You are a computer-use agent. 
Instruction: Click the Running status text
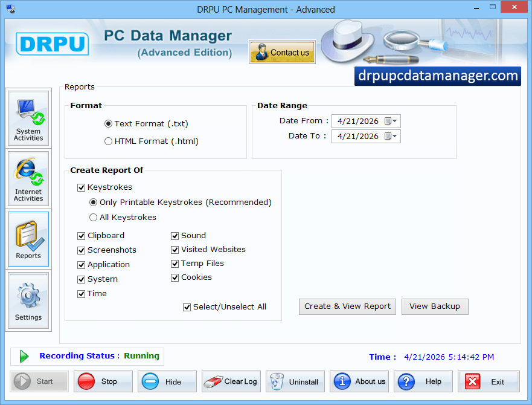(141, 355)
